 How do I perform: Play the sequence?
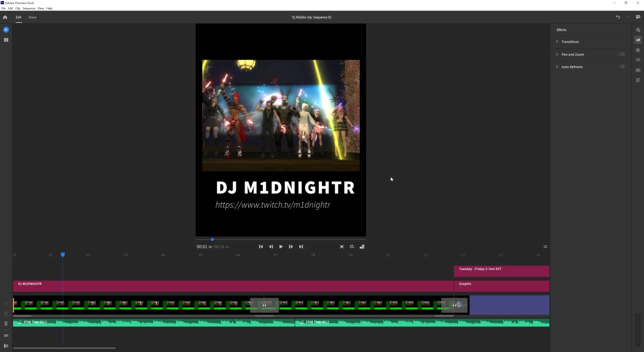(281, 247)
